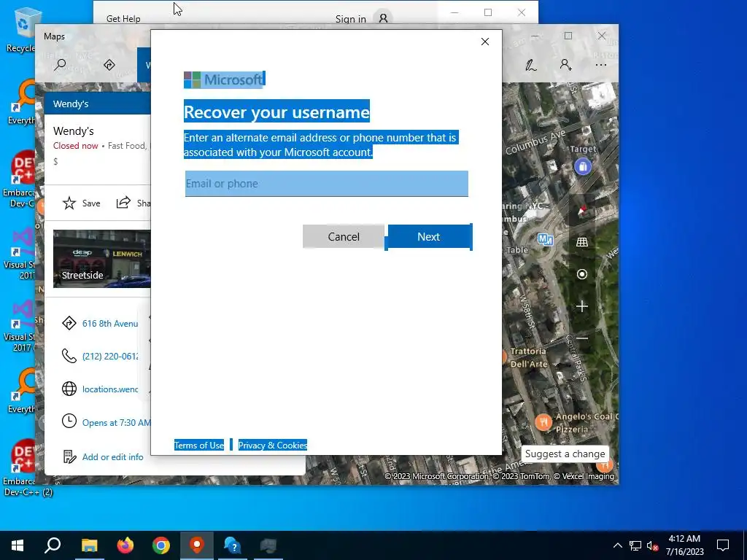Open File Explorer from the taskbar
This screenshot has height=560, width=747.
click(x=89, y=545)
